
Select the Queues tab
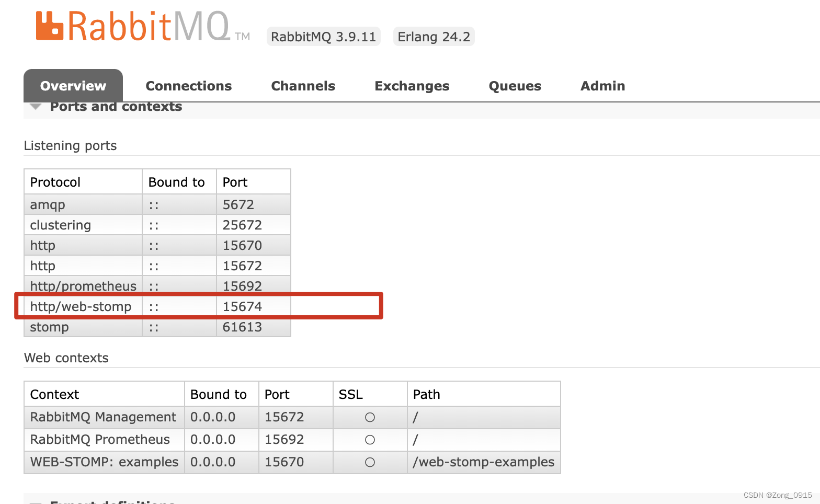click(x=515, y=86)
